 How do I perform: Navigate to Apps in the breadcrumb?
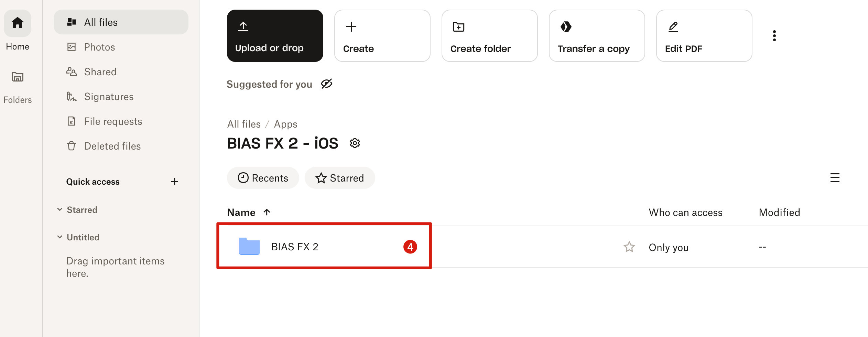coord(285,124)
